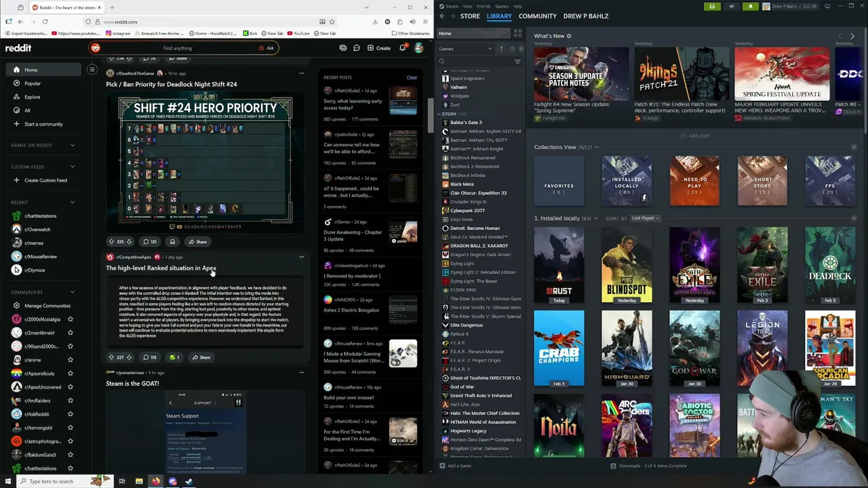This screenshot has height=488, width=868.
Task: Favorite r/ArcRaiders with star
Action: point(70,401)
